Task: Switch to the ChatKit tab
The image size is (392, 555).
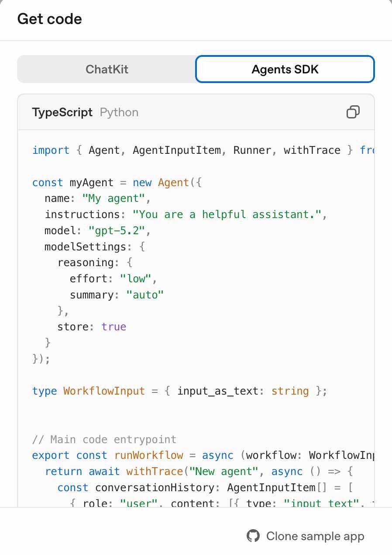Action: point(107,69)
